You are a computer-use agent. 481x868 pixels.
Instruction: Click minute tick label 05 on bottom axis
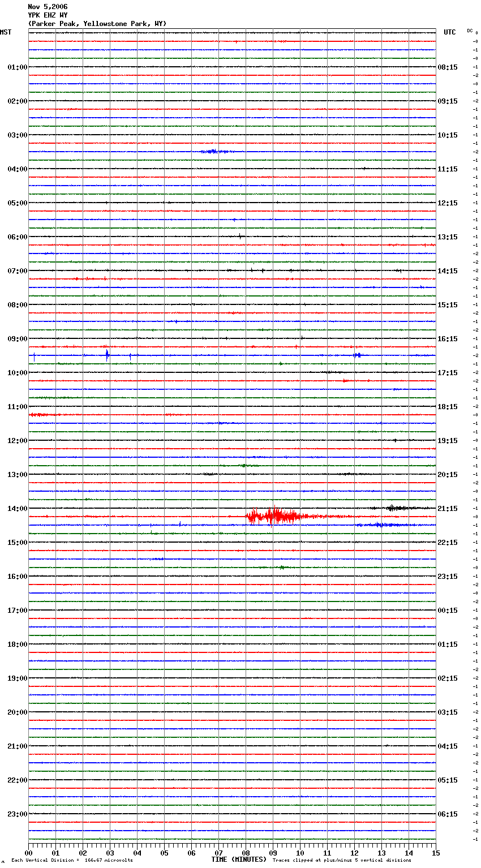coord(164,853)
